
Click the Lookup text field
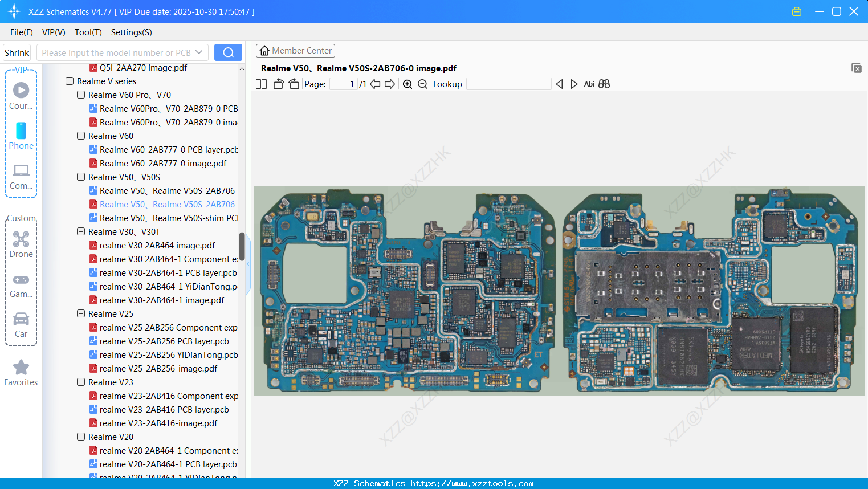coord(508,84)
